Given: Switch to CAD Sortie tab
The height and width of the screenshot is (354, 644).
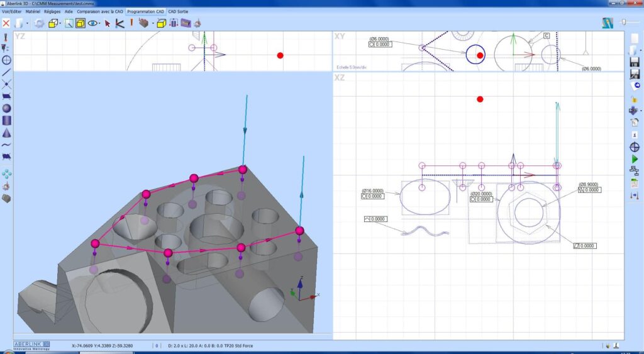Looking at the screenshot, I should click(178, 11).
